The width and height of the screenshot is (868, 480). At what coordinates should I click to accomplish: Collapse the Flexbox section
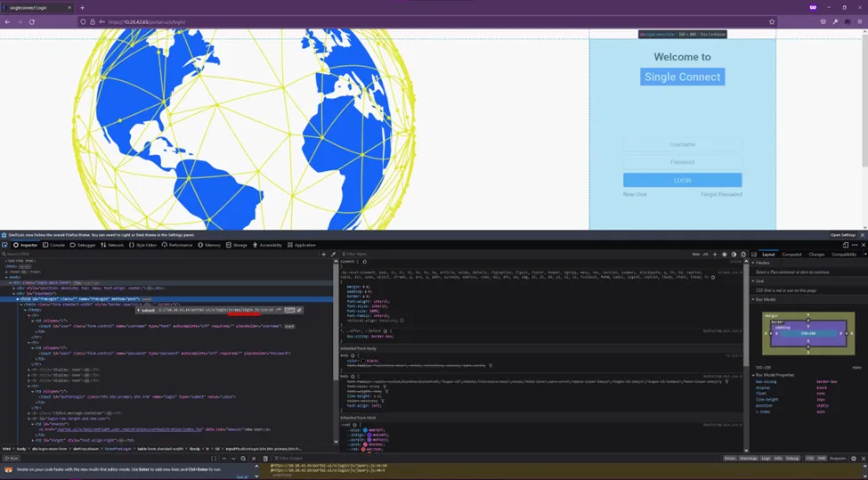coord(753,263)
